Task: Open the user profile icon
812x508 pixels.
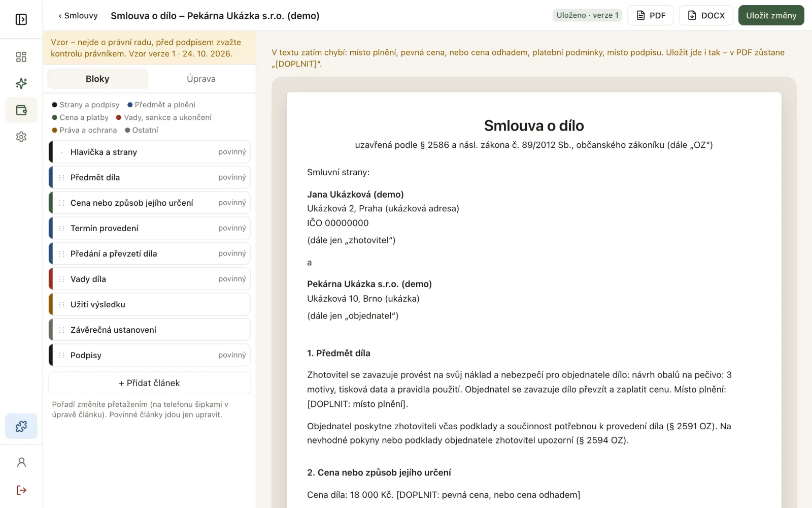Action: (x=21, y=462)
